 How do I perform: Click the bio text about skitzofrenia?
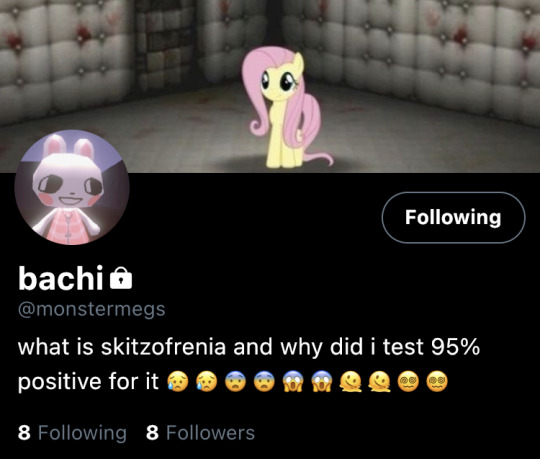[x=249, y=364]
